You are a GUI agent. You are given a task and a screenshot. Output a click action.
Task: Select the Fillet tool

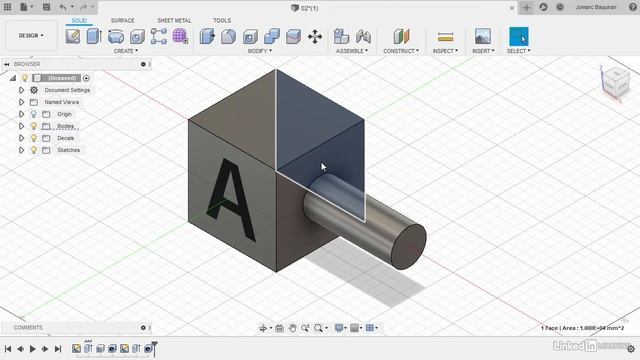[x=229, y=36]
